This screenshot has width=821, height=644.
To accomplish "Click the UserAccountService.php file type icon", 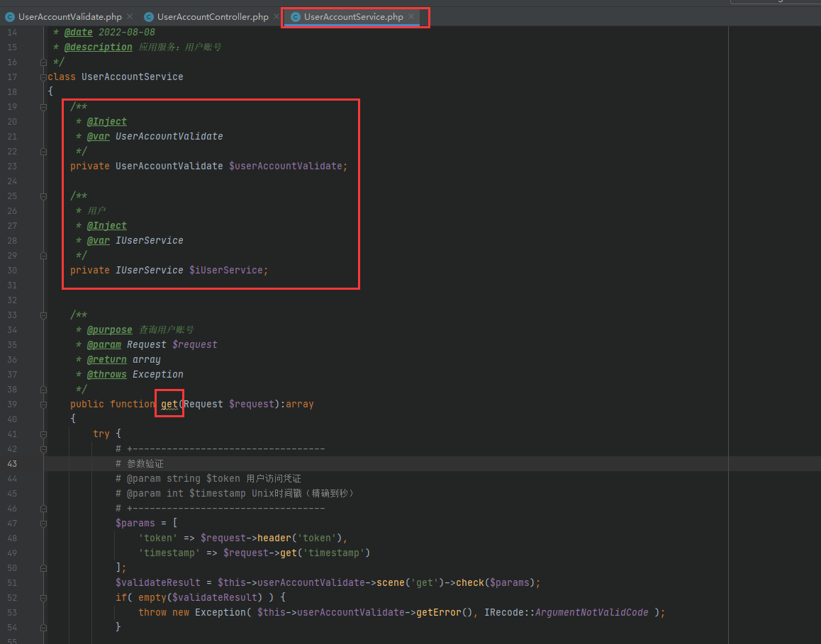I will 296,17.
